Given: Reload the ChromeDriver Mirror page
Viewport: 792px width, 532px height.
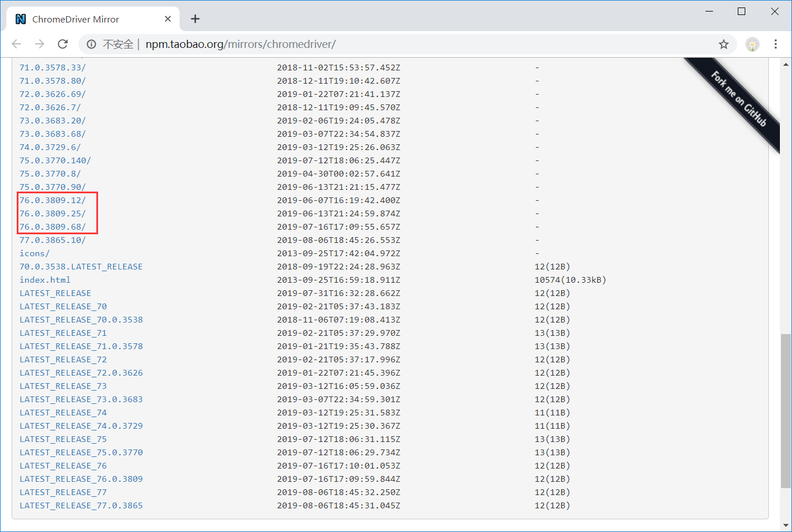Looking at the screenshot, I should (x=63, y=44).
